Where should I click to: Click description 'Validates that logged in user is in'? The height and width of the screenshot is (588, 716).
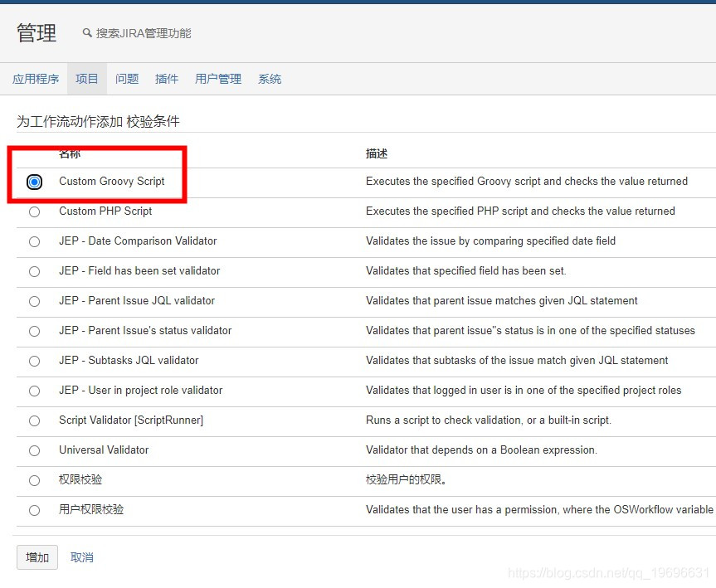click(524, 390)
